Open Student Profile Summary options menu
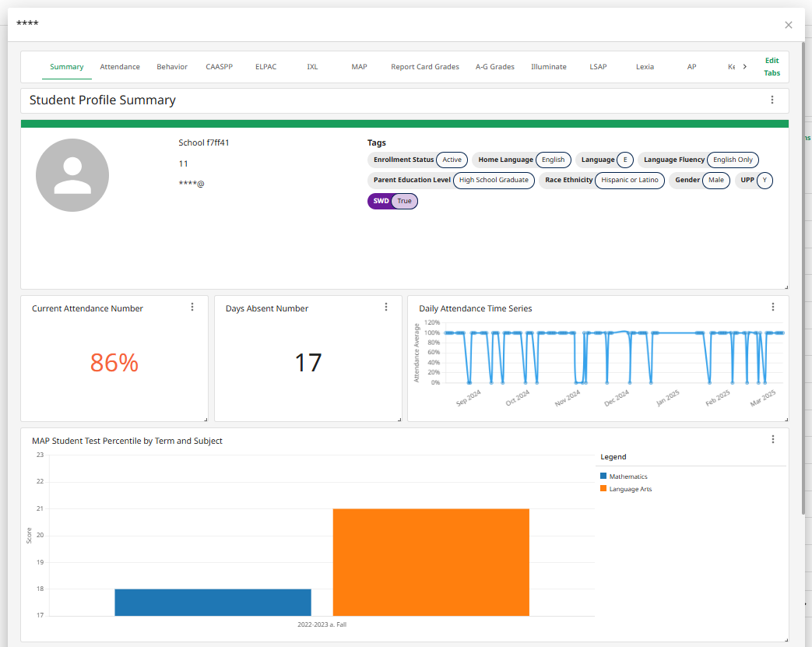This screenshot has height=647, width=812. (x=772, y=100)
